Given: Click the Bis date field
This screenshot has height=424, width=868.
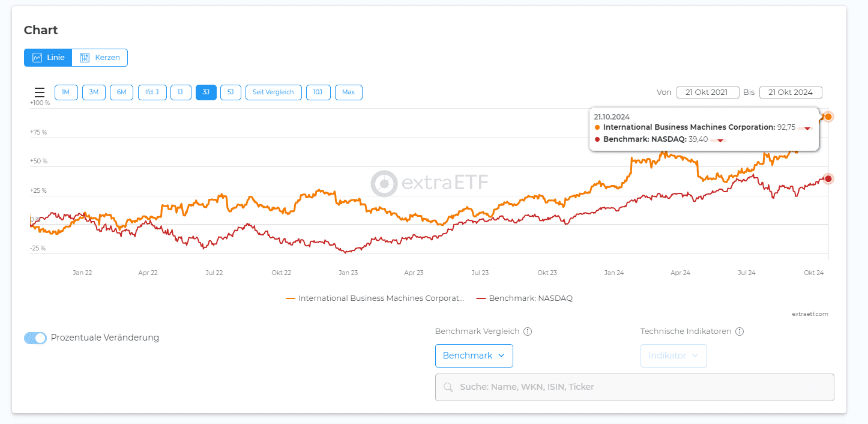Looking at the screenshot, I should (790, 92).
